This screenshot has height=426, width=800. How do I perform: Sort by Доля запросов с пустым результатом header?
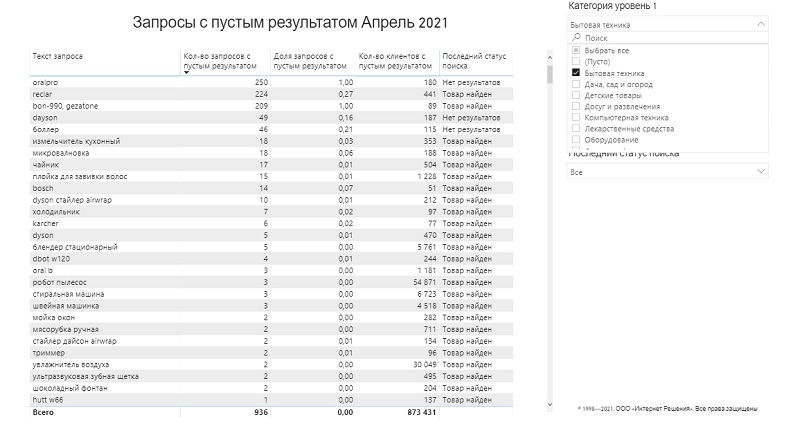coord(310,61)
